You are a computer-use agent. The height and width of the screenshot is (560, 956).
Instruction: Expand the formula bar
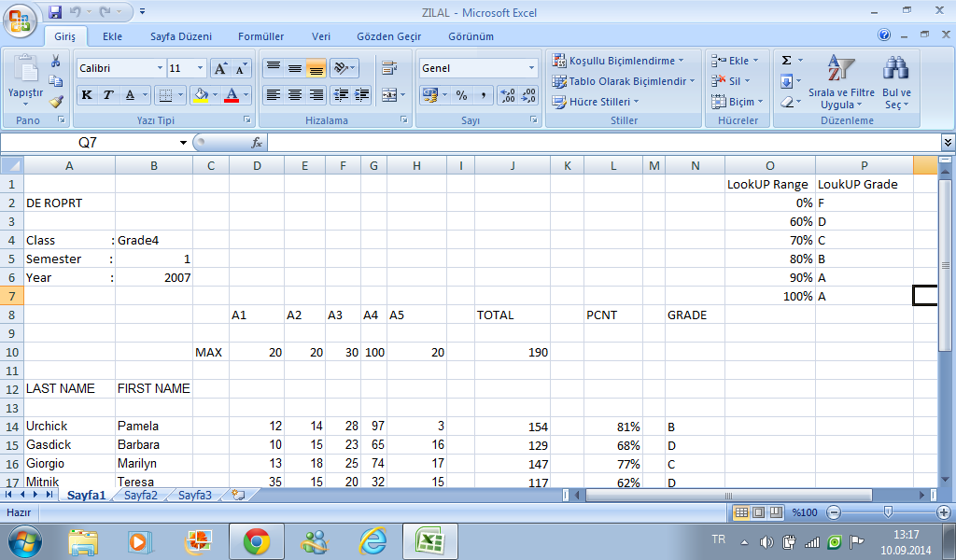pyautogui.click(x=949, y=143)
